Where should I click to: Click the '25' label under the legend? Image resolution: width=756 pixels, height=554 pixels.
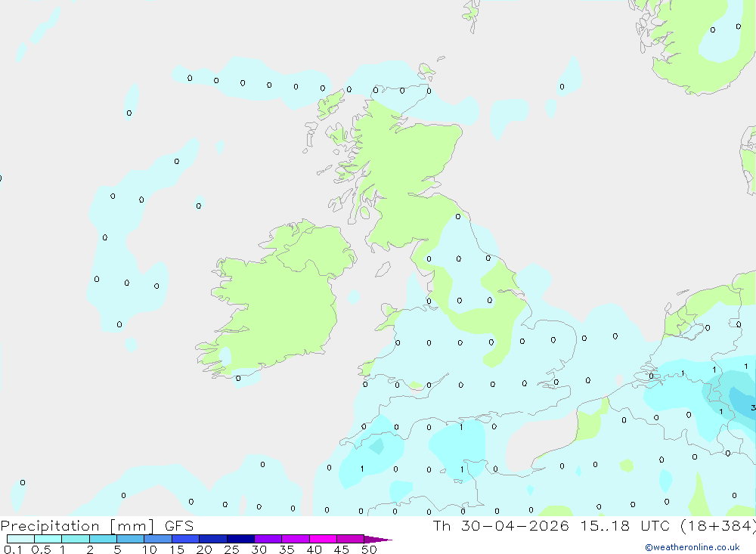[x=232, y=549]
